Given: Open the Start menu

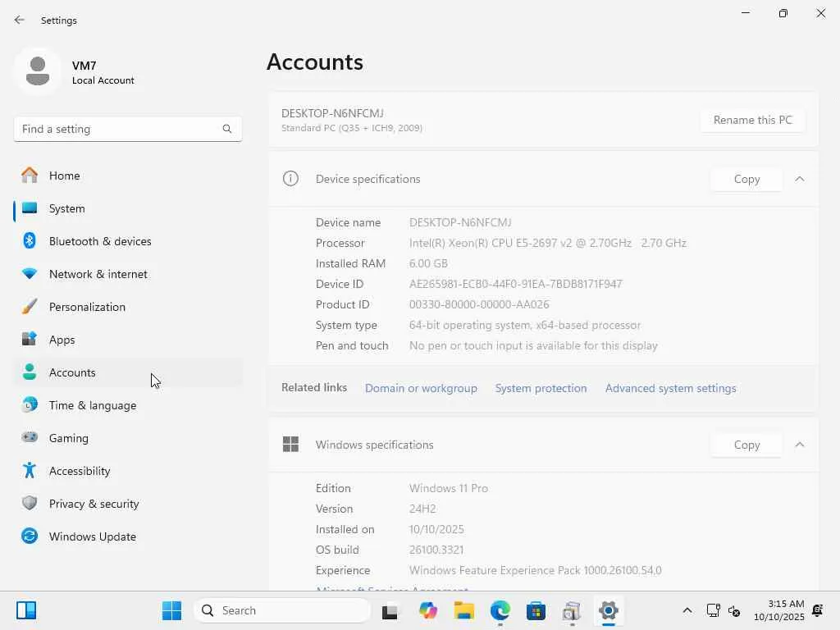Looking at the screenshot, I should (172, 610).
